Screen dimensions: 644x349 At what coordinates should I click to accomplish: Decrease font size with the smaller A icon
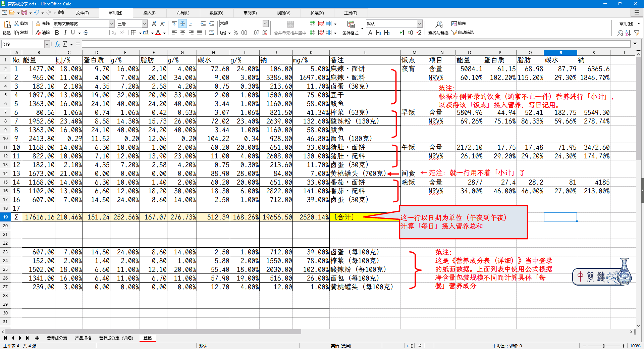click(x=162, y=23)
